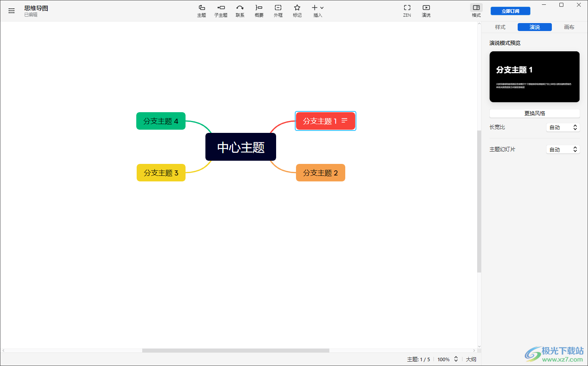Click the horizontal scrollbar thumb

(236, 350)
